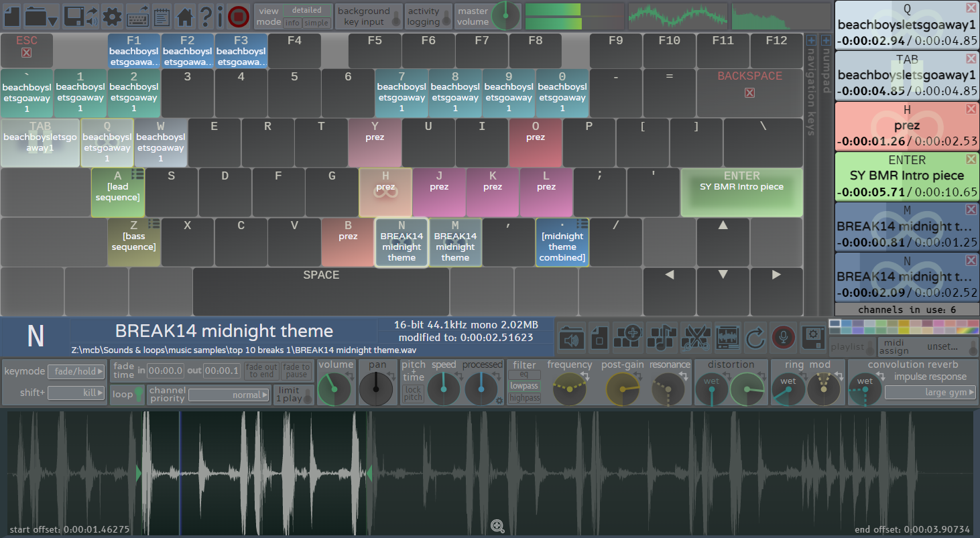Click the home icon in top toolbar
The height and width of the screenshot is (538, 980).
pos(185,15)
